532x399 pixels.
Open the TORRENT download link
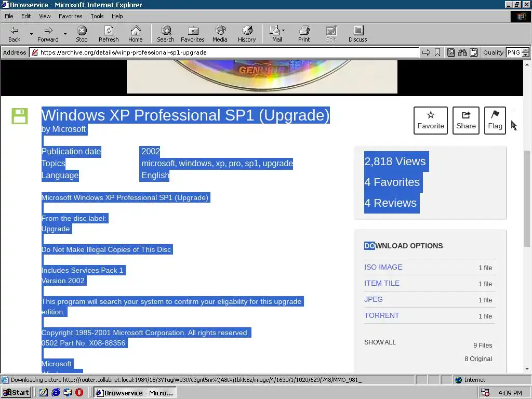[x=381, y=315]
